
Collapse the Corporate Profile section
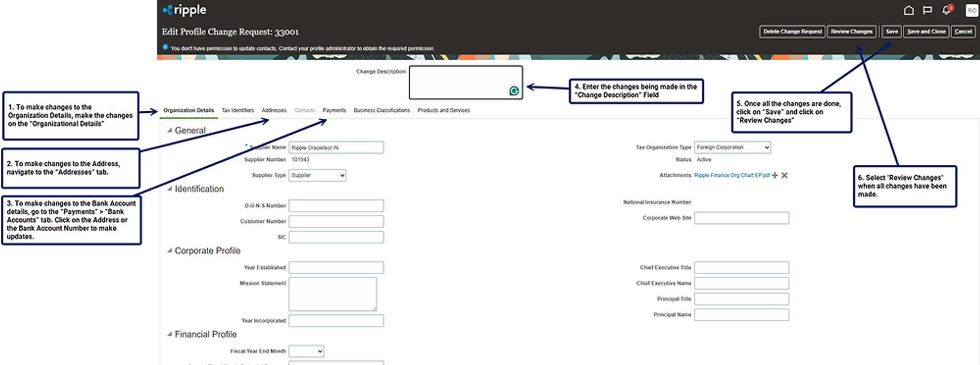(x=169, y=251)
